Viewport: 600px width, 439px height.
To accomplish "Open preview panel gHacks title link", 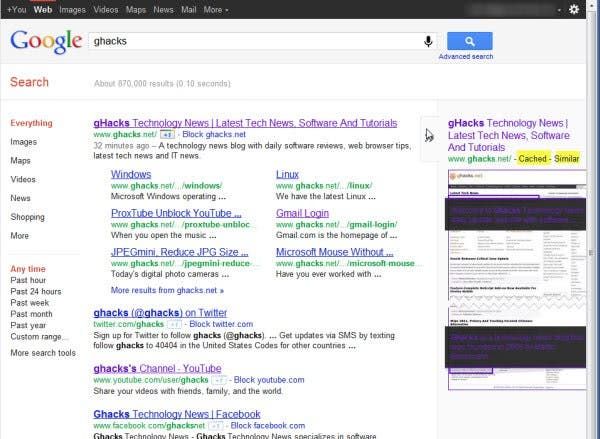I will (509, 135).
